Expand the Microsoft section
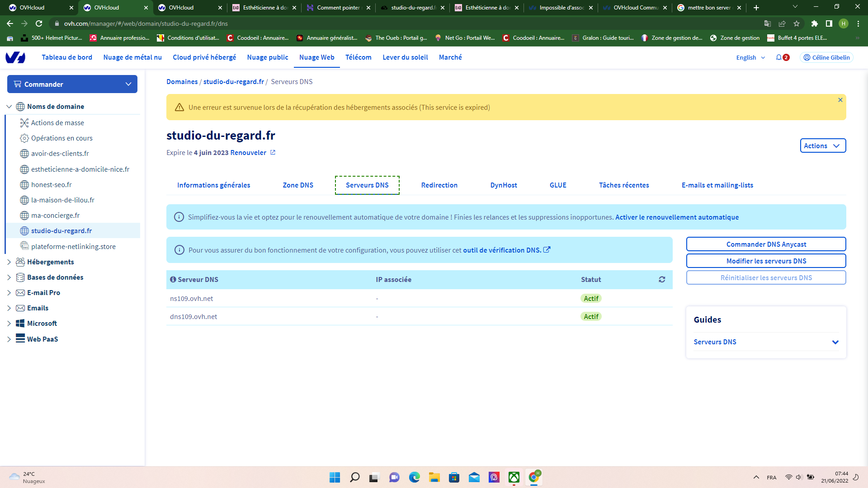Viewport: 868px width, 488px height. pos(9,324)
